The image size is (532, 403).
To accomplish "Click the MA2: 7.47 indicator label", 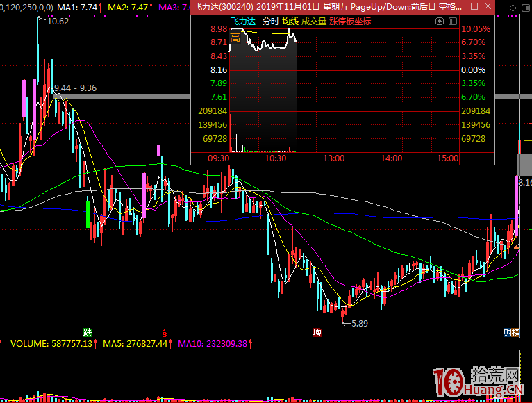I will click(128, 7).
